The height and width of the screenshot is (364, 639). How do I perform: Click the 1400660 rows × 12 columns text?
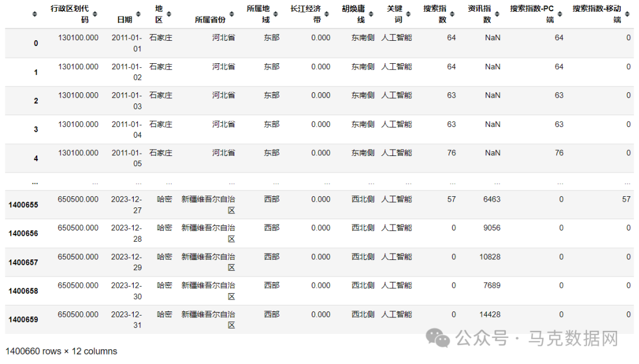(x=59, y=351)
